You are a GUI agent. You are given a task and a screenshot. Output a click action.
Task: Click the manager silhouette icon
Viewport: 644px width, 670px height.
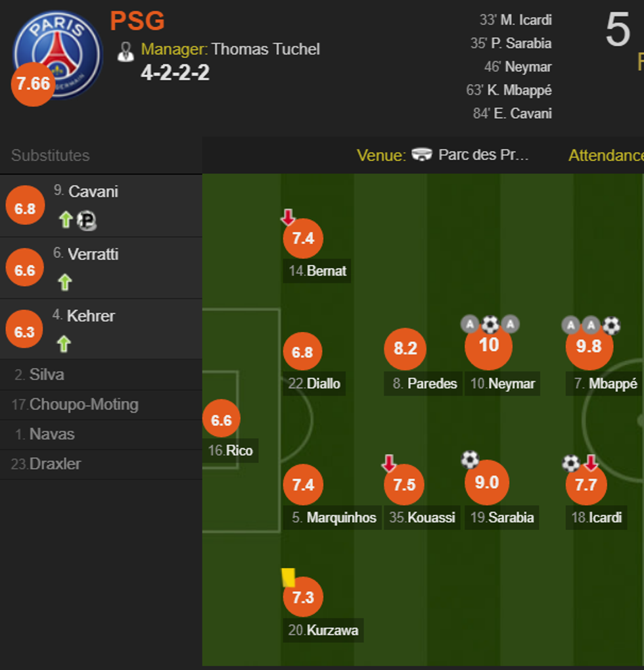[126, 51]
